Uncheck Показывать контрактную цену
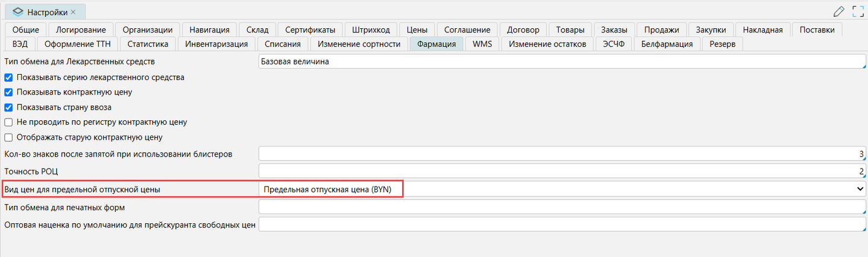868x257 pixels. 8,92
